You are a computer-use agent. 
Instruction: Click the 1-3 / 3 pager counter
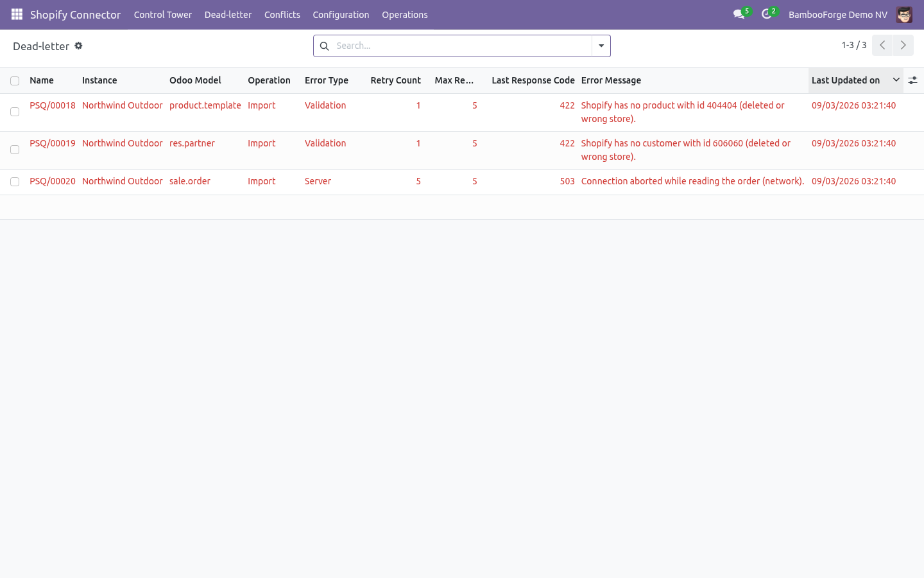point(854,45)
